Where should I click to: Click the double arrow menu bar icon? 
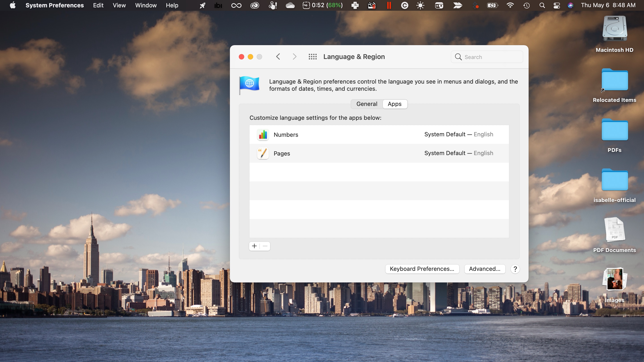tap(458, 5)
